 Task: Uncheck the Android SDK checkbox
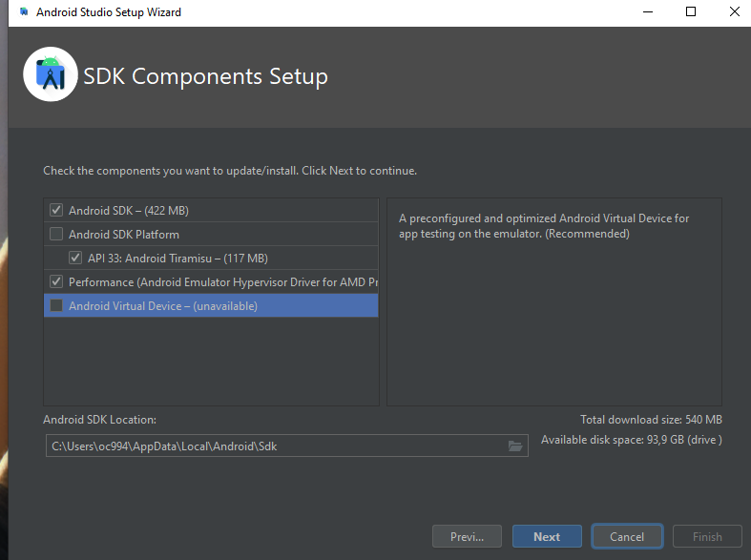click(x=56, y=210)
